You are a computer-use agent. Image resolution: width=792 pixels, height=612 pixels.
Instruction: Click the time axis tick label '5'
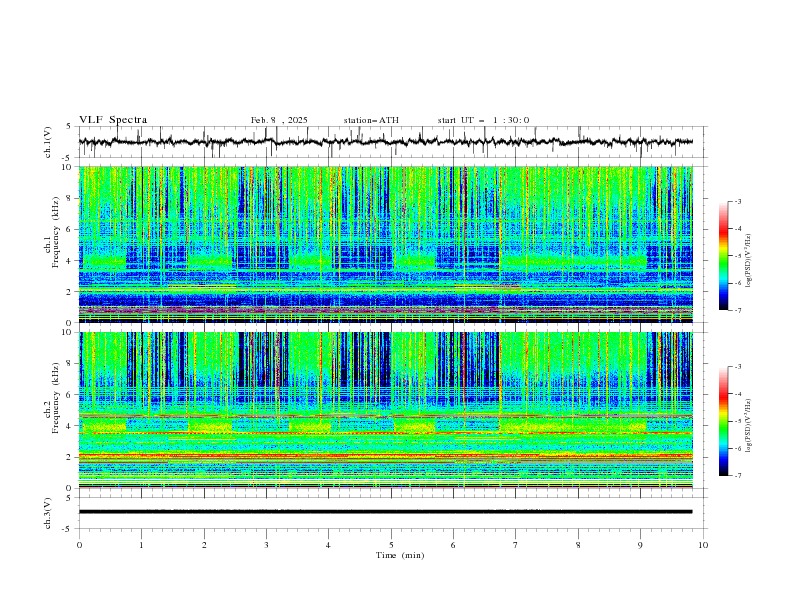(x=391, y=545)
